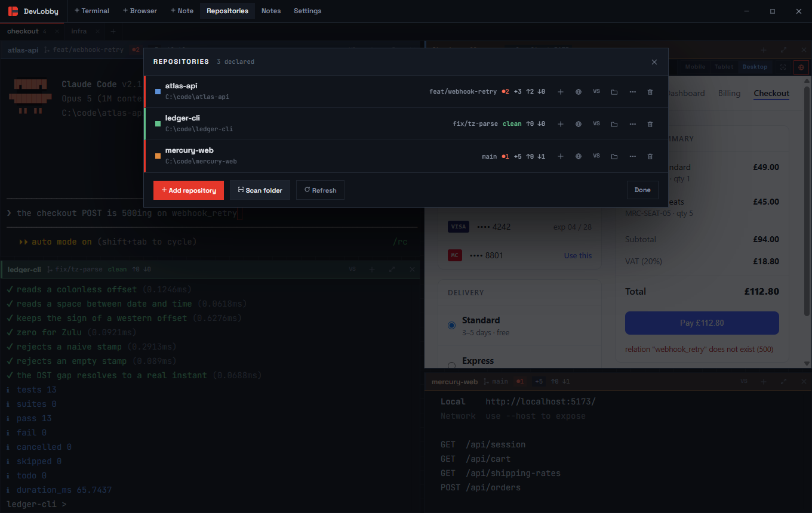The width and height of the screenshot is (812, 513).
Task: Maximize the ledger-cli terminal pane
Action: pos(392,270)
